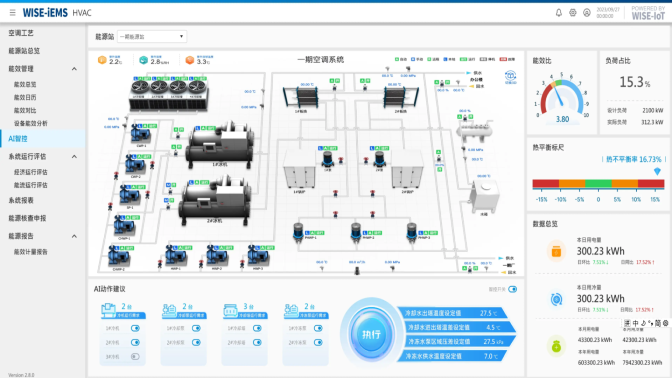Open the notification bell
Viewport: 672px width, 378px height.
pos(559,13)
